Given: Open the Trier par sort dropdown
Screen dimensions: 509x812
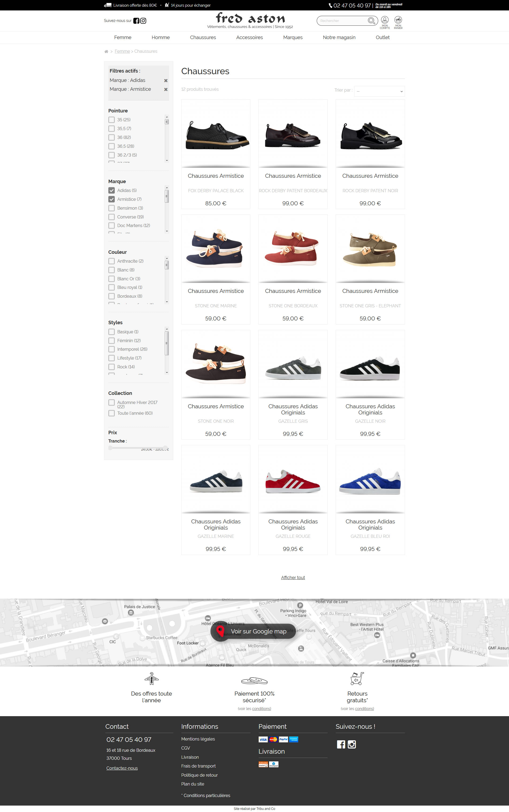Looking at the screenshot, I should pyautogui.click(x=379, y=91).
